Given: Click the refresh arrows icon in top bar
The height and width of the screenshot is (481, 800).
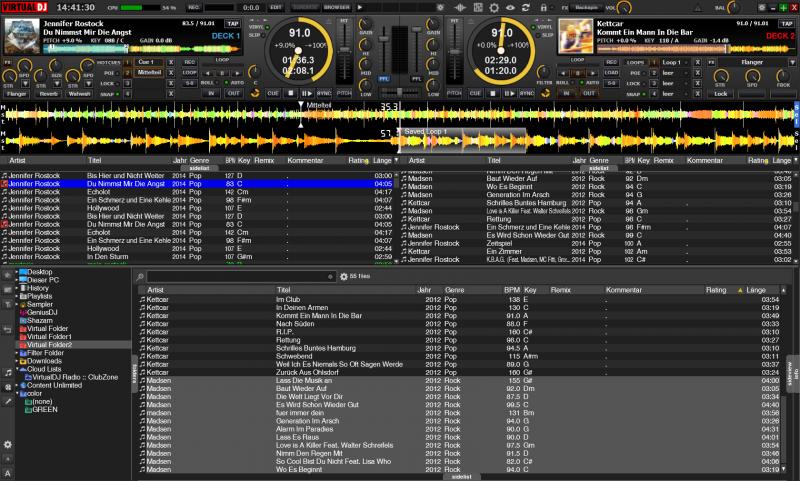Looking at the screenshot, I should click(x=526, y=8).
